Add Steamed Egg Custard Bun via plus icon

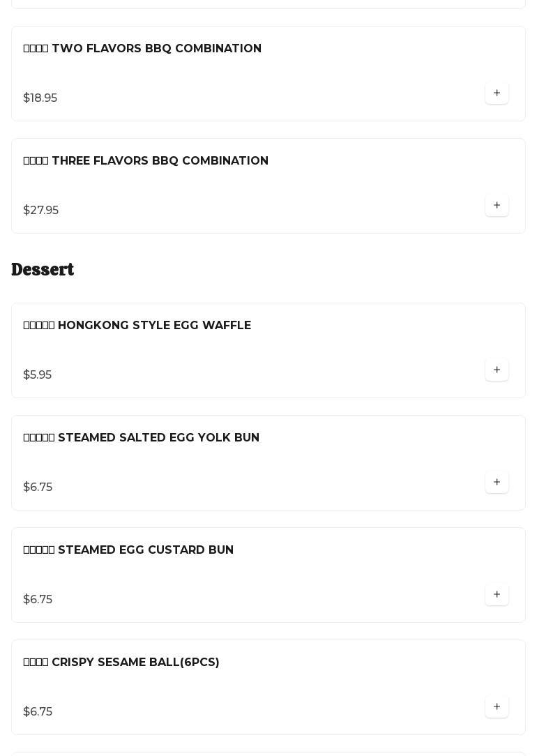click(497, 594)
